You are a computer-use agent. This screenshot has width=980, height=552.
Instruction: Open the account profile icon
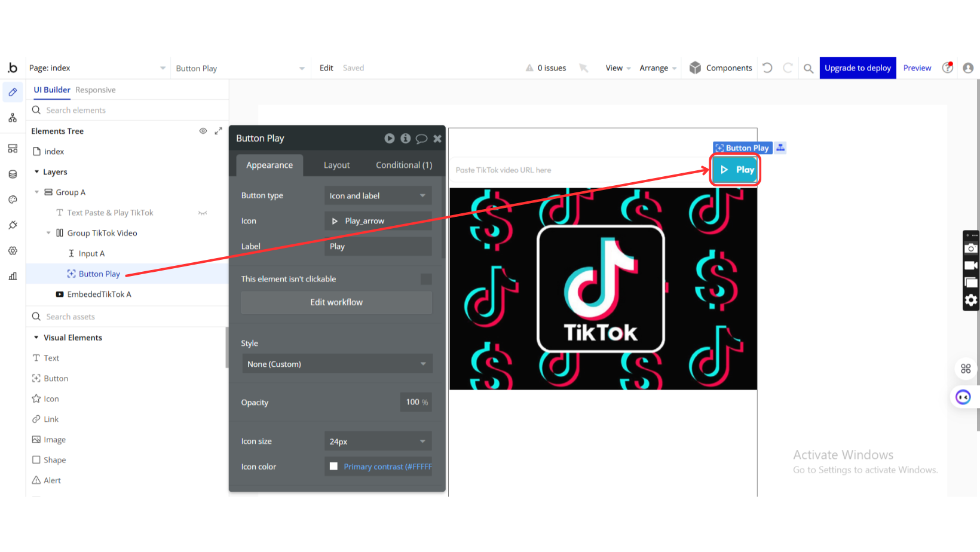(968, 68)
